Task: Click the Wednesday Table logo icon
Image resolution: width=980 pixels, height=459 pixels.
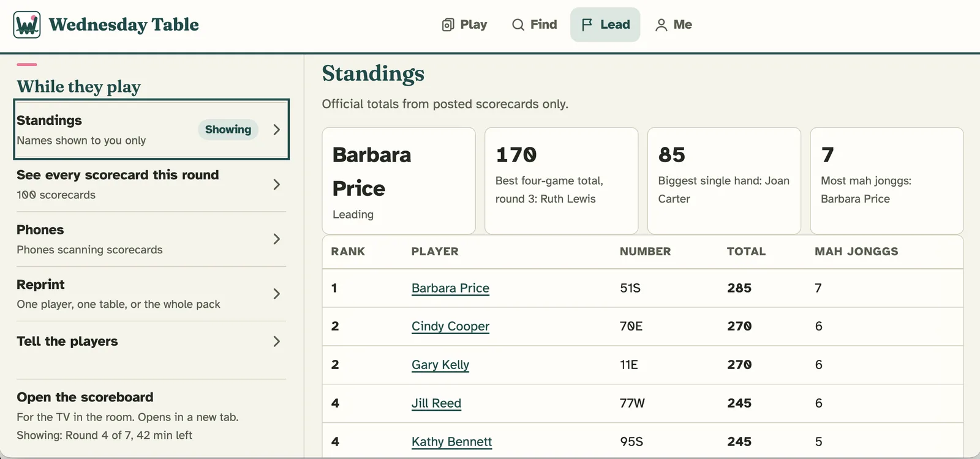Action: [x=27, y=24]
